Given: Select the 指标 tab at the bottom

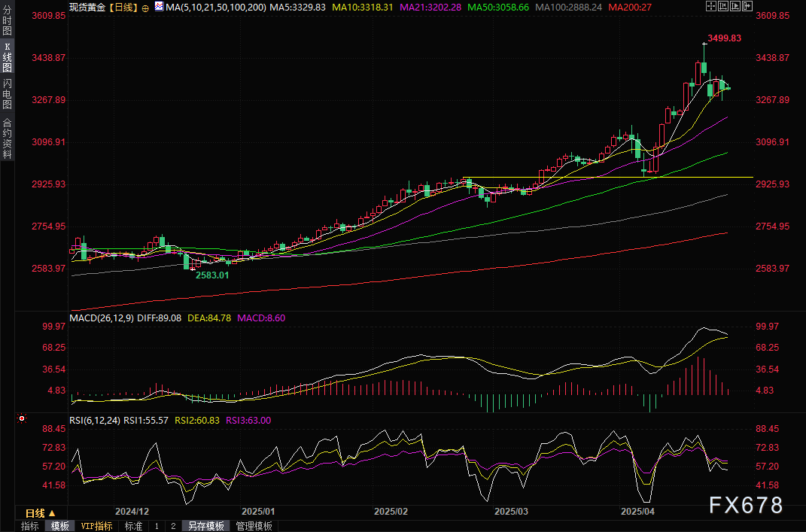Looking at the screenshot, I should coord(30,526).
